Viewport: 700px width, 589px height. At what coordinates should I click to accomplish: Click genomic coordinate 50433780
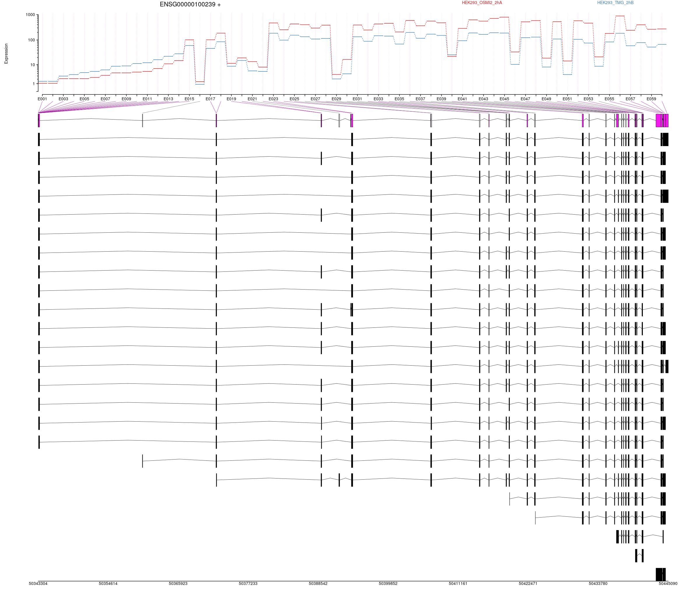point(598,584)
